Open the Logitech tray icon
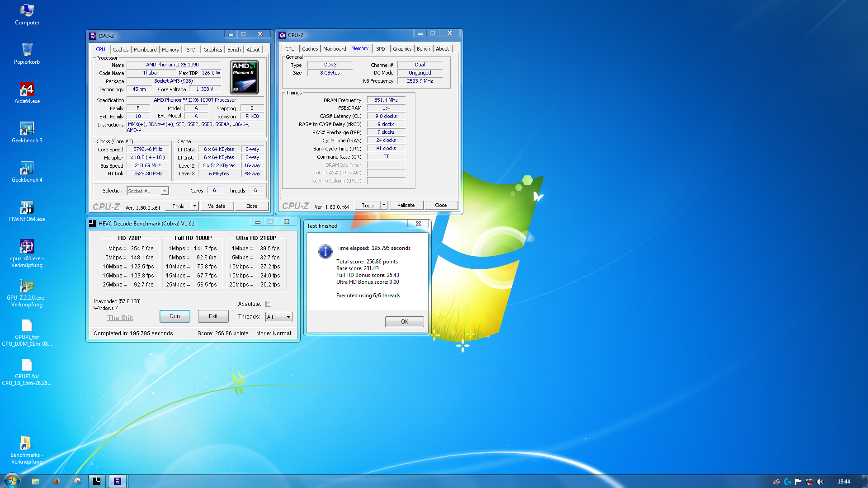 [x=788, y=482]
